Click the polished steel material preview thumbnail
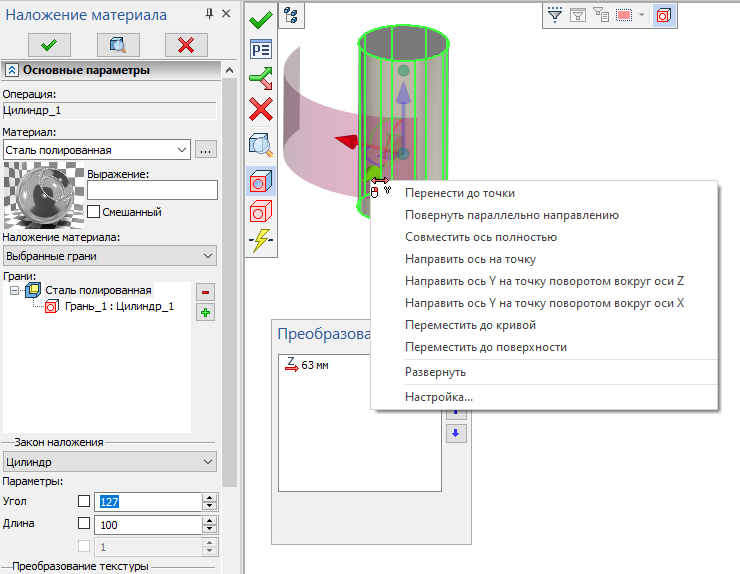740x574 pixels. [41, 195]
